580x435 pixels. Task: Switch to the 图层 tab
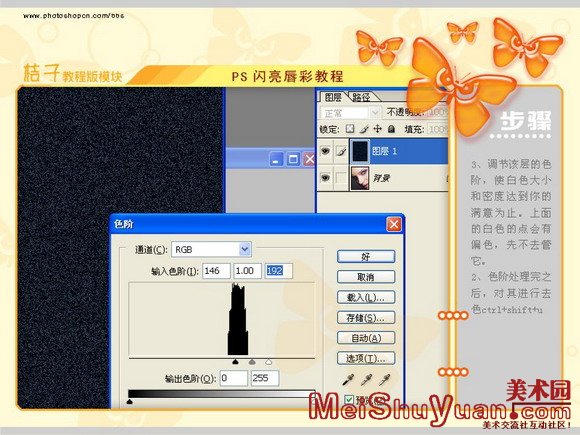(333, 97)
